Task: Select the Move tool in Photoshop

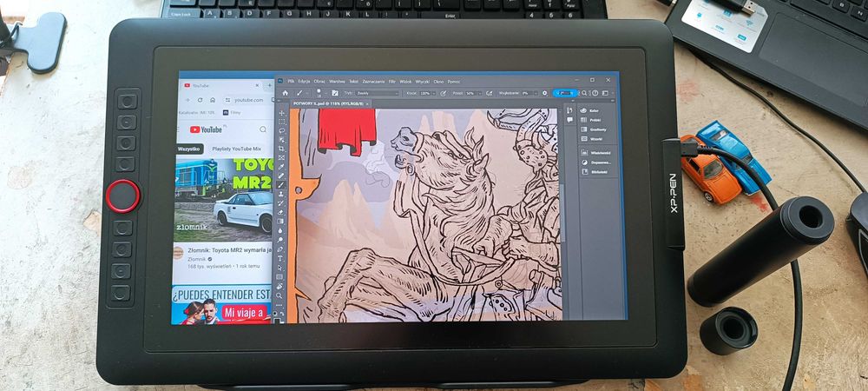Action: point(280,113)
